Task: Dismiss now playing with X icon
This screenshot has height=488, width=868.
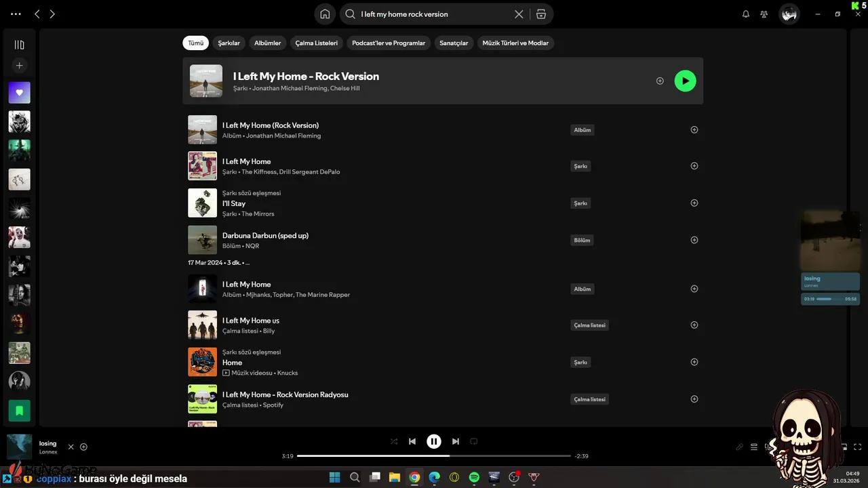Action: (71, 447)
